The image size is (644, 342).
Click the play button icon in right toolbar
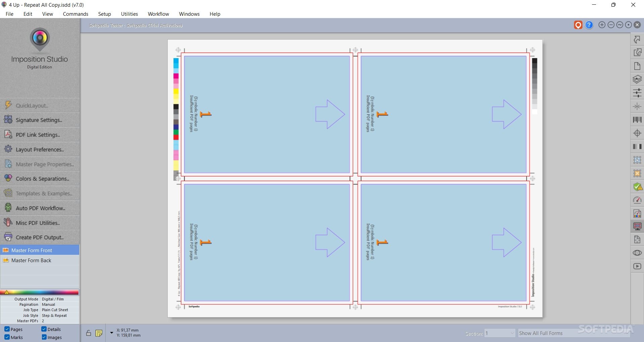(637, 266)
